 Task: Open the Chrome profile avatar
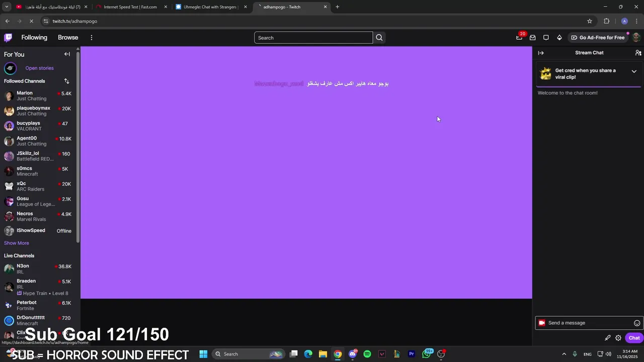pyautogui.click(x=624, y=21)
